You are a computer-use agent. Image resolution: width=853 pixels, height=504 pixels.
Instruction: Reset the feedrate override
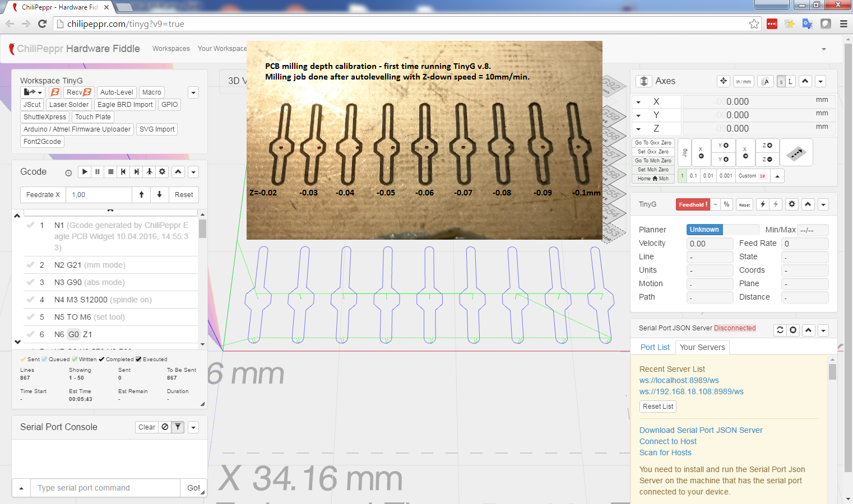click(184, 195)
